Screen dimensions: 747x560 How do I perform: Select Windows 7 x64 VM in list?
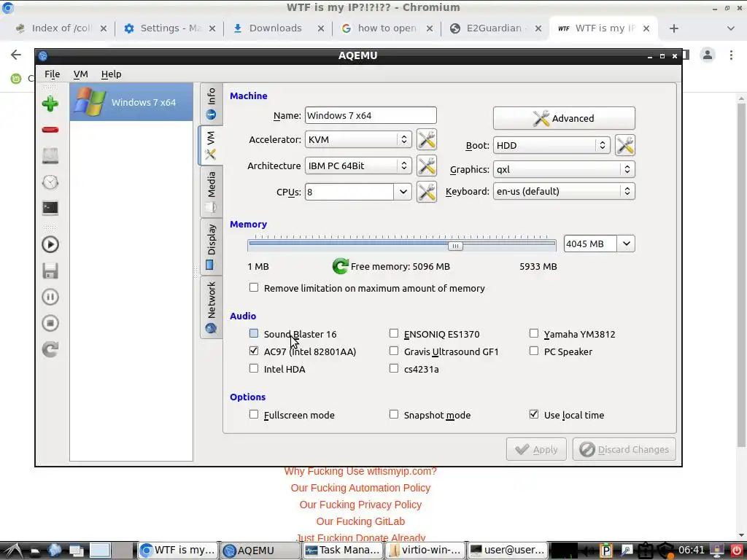click(131, 102)
